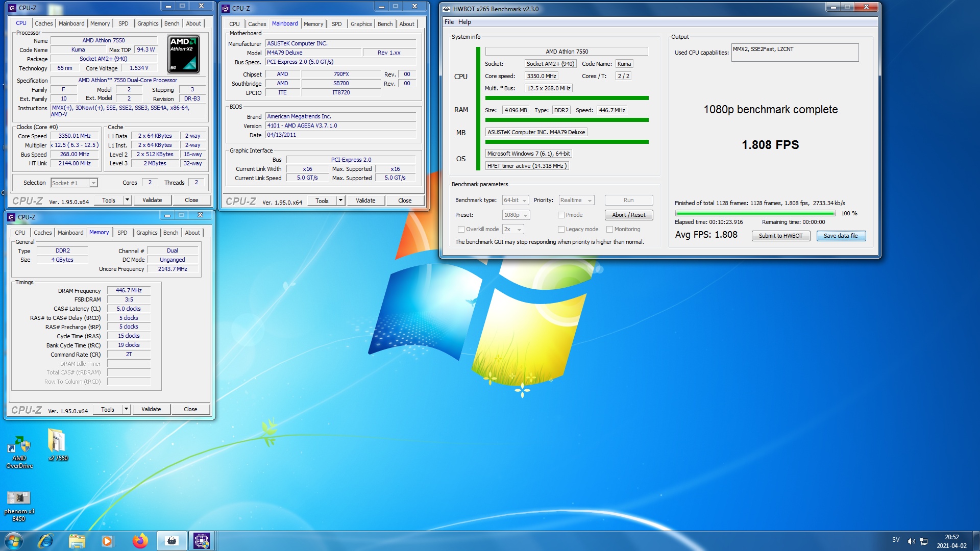This screenshot has width=980, height=551.
Task: Click Tools button in CPU-Z Memory window
Action: click(108, 409)
